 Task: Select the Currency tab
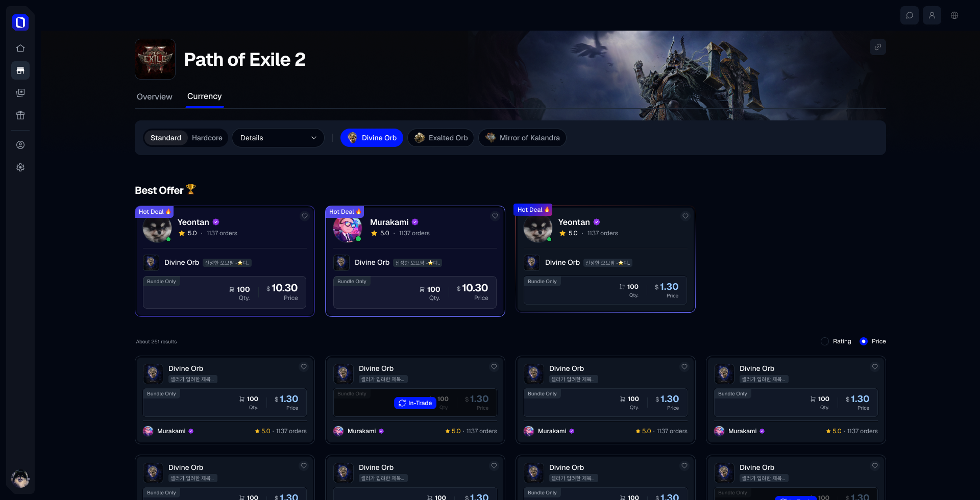coord(205,96)
